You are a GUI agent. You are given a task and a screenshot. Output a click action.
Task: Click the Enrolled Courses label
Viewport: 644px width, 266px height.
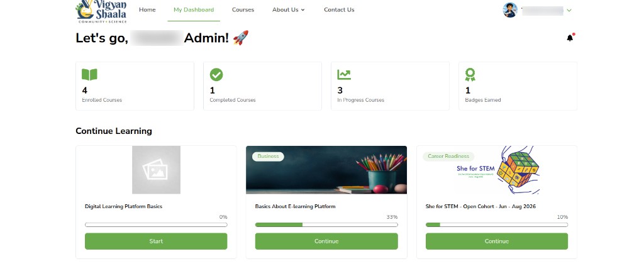pyautogui.click(x=102, y=100)
